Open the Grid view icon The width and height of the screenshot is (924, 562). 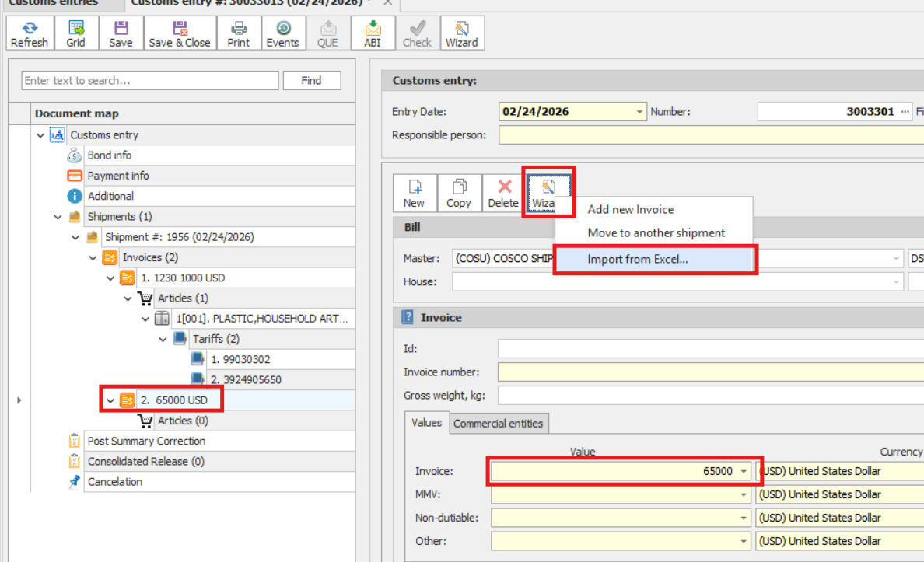click(x=75, y=33)
